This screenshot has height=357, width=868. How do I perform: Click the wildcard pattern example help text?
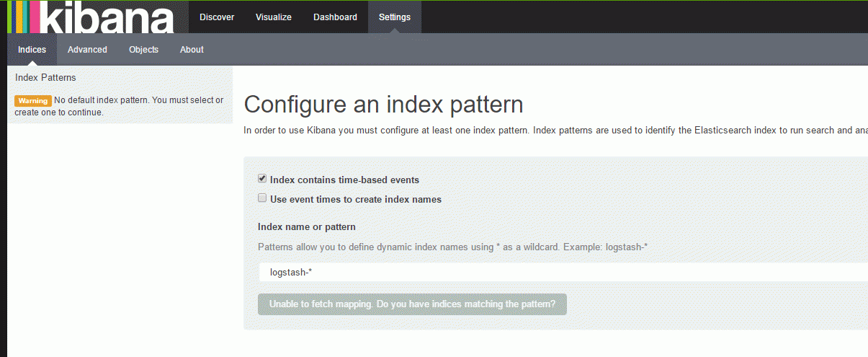(x=452, y=247)
